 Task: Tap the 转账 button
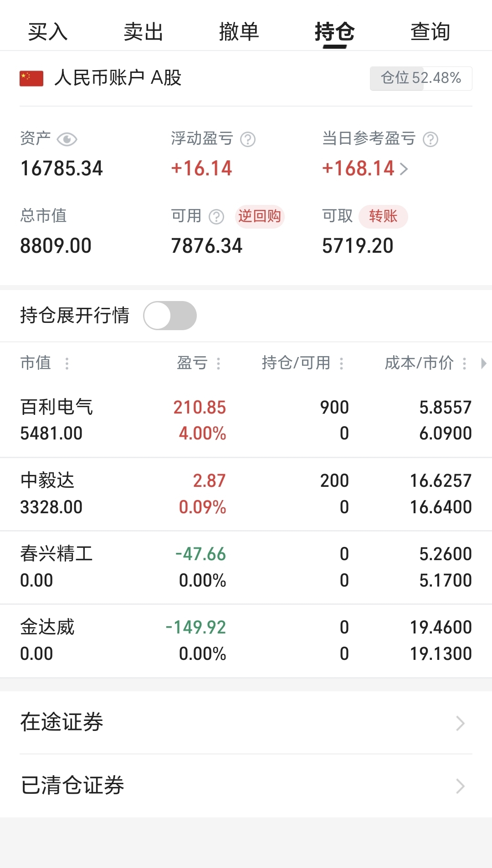click(383, 216)
